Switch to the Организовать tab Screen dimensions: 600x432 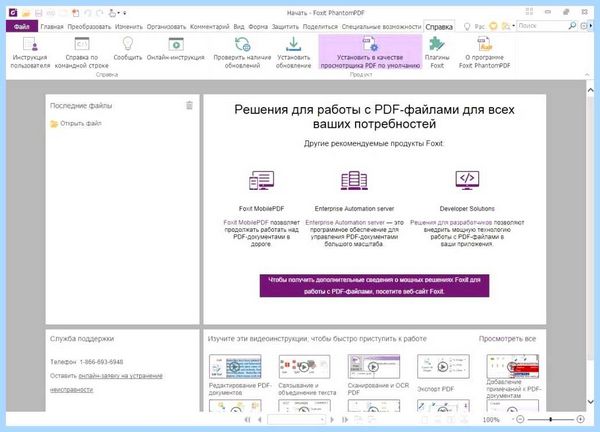pos(166,26)
